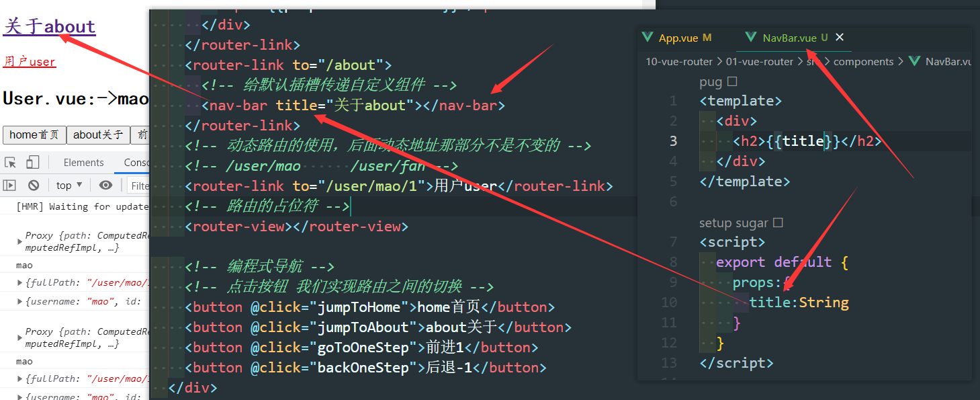Click the Vue logo in the breadcrumb path
Screen dimensions: 980x400
pos(914,61)
